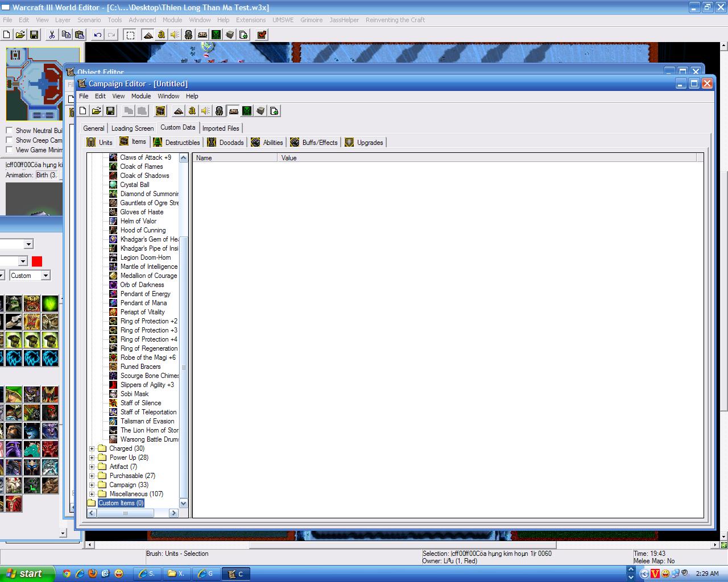Open the Doodads data tab
This screenshot has width=728, height=582.
226,143
